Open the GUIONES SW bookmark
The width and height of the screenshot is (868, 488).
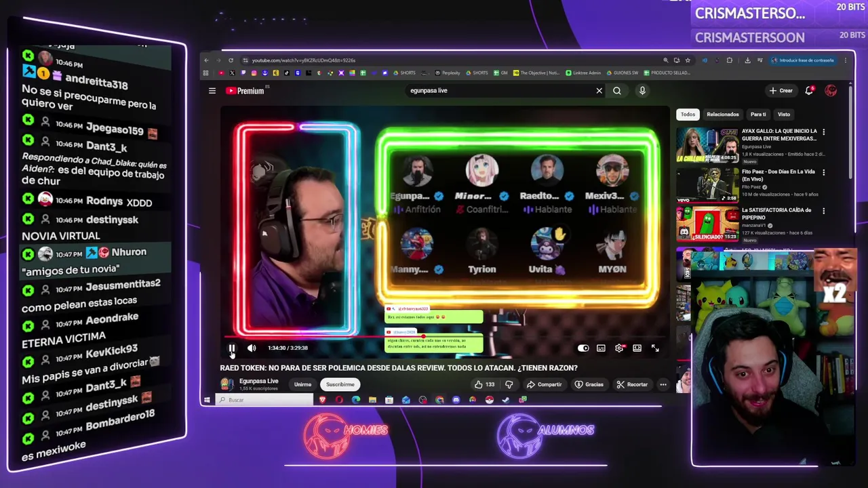point(623,73)
